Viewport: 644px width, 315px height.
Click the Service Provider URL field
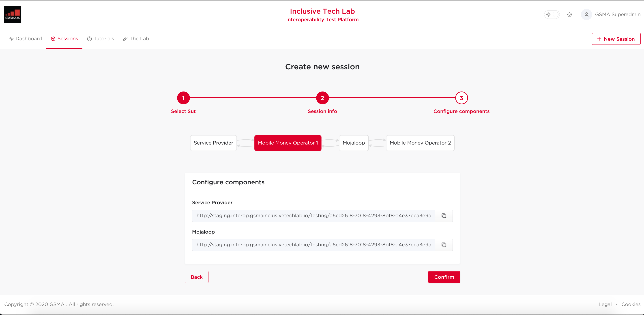click(313, 216)
